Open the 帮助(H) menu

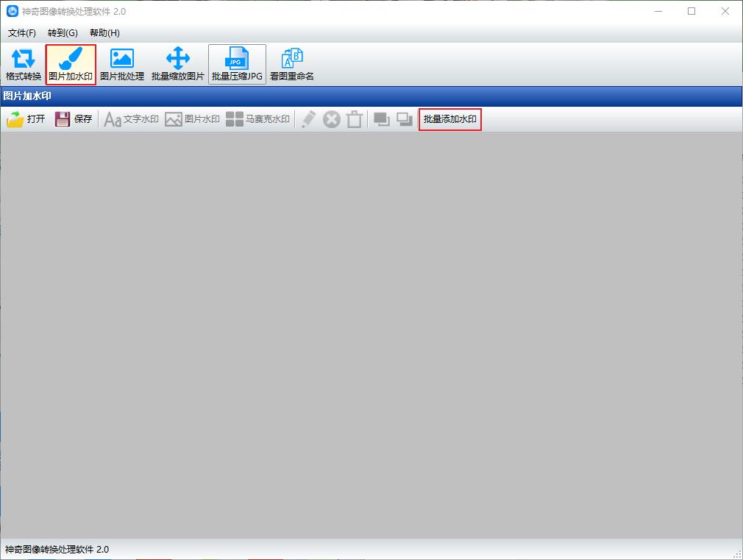coord(104,32)
